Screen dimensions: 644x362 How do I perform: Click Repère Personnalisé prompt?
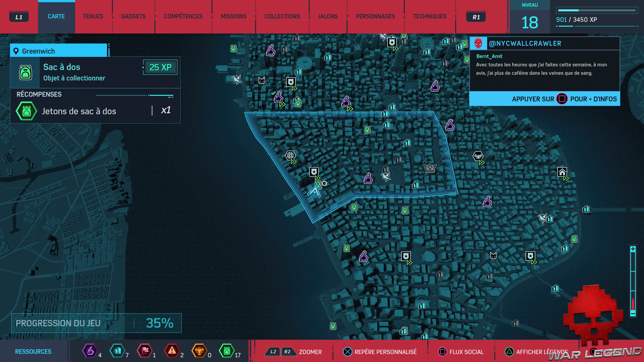pyautogui.click(x=380, y=352)
